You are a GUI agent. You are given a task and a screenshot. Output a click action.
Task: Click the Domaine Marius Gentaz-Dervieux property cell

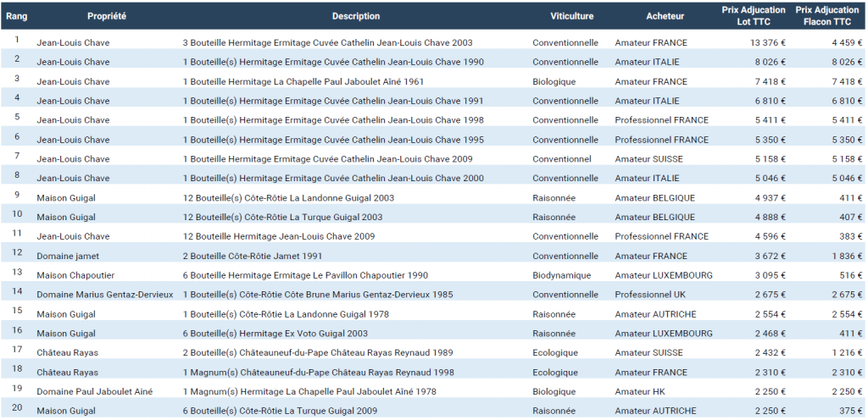coord(105,295)
